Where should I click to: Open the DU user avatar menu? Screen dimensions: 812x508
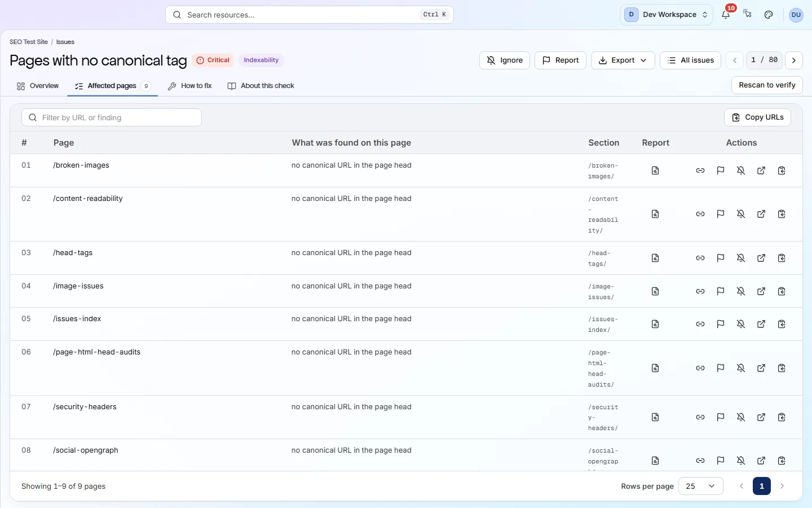[x=796, y=15]
